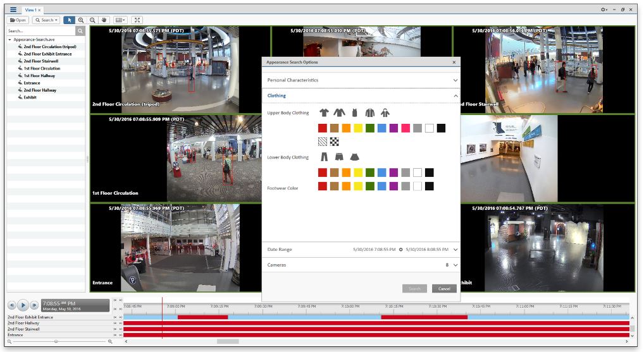
Task: Click the timeline horizontal scrollbar thumb
Action: click(228, 341)
